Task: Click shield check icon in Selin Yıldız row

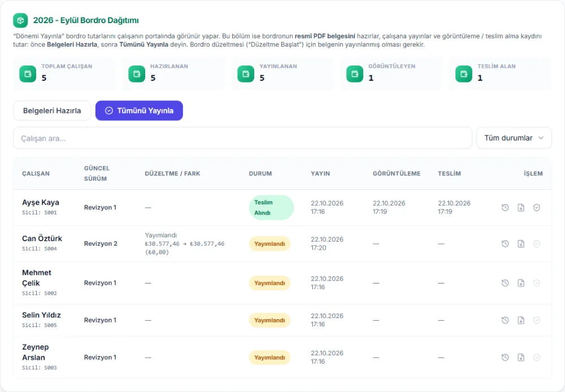Action: (537, 320)
